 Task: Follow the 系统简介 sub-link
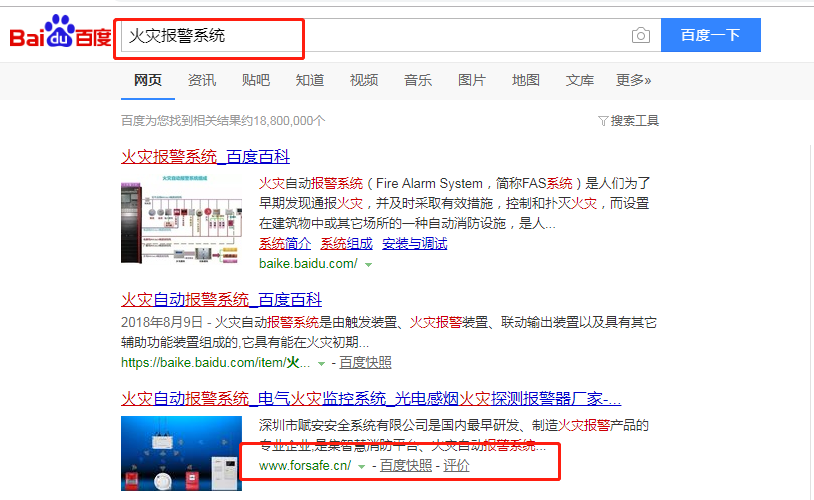point(285,243)
